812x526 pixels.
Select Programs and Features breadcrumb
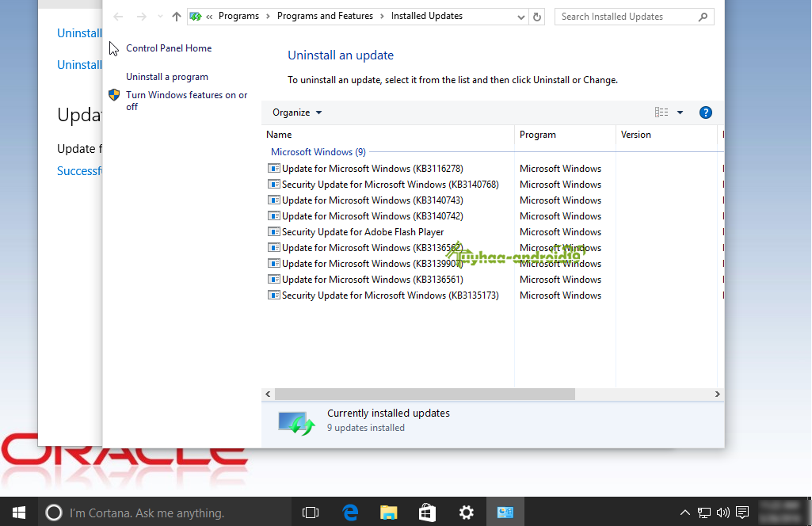[325, 16]
